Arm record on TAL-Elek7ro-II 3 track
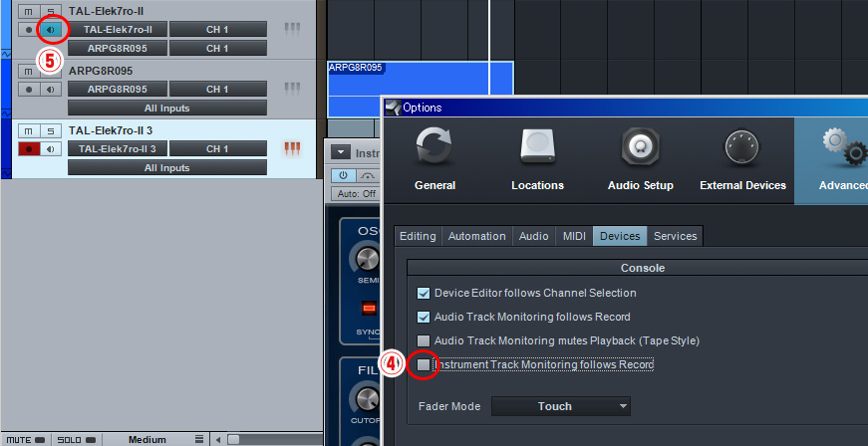Screen dimensions: 868x446 (29, 149)
